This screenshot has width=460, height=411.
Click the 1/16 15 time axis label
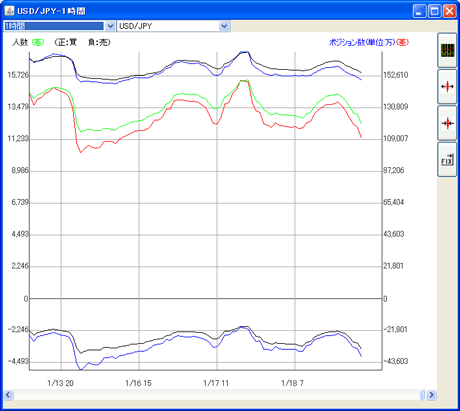[x=138, y=383]
